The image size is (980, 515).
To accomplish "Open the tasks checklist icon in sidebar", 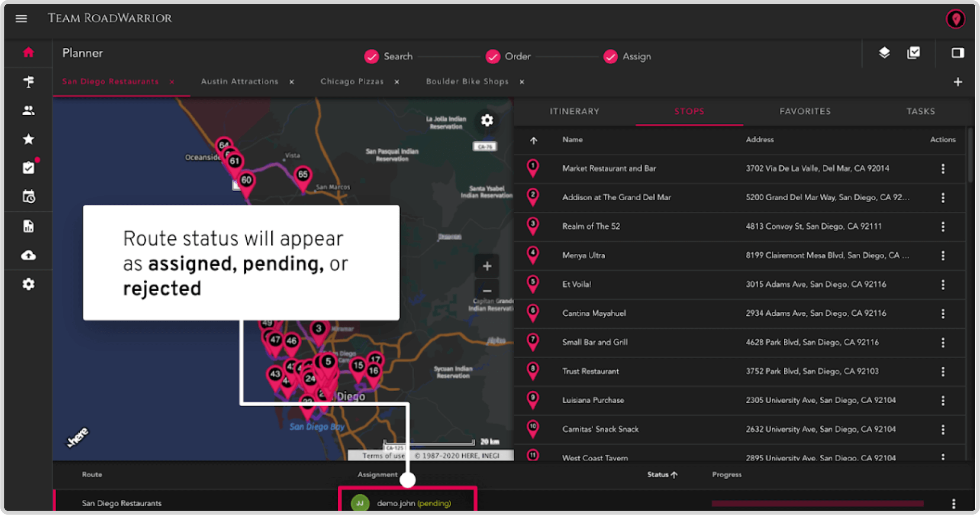I will (x=29, y=167).
